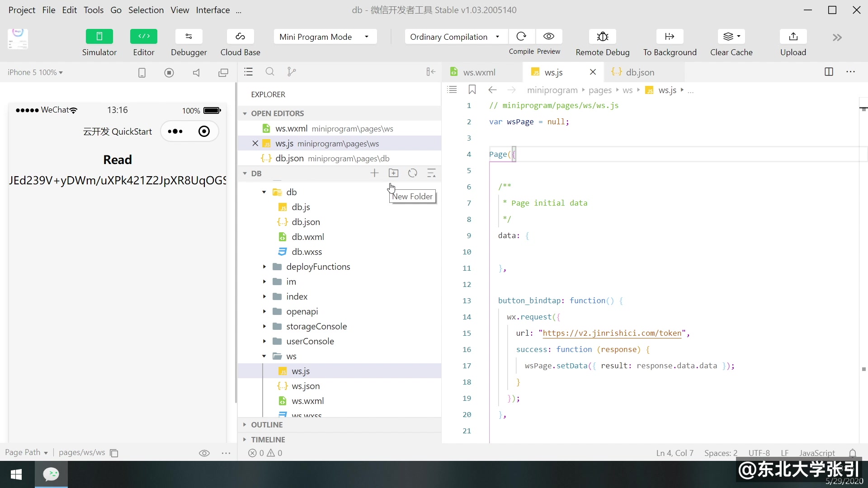Toggle editor outline list icon
The image size is (868, 488).
452,89
